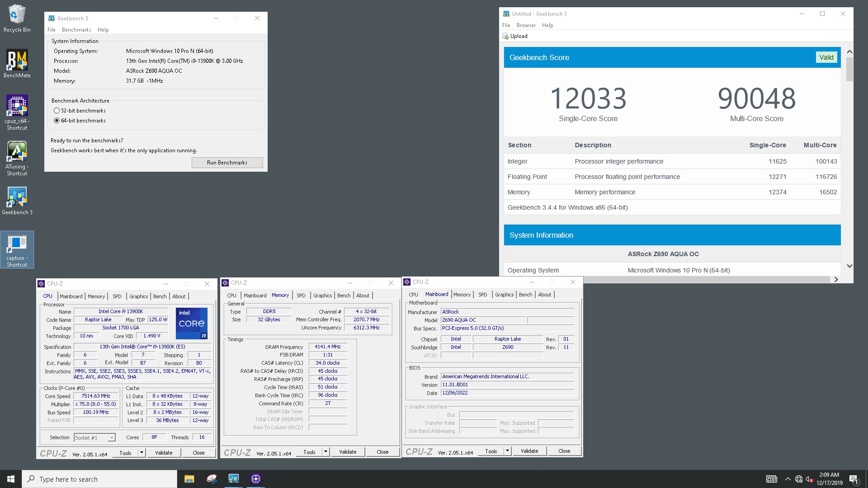Open File menu in Geekbench 3 window

click(52, 30)
